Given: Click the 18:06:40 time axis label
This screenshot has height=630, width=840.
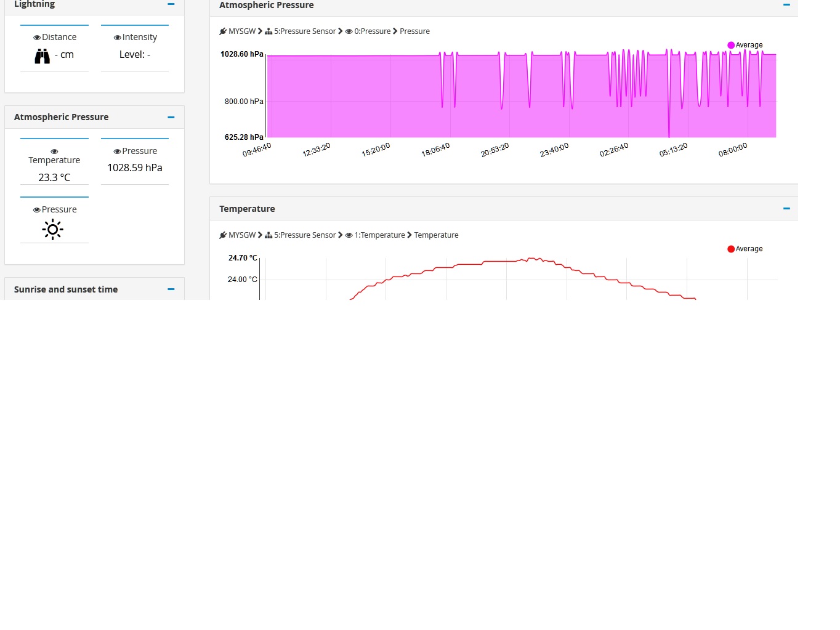Looking at the screenshot, I should (435, 150).
